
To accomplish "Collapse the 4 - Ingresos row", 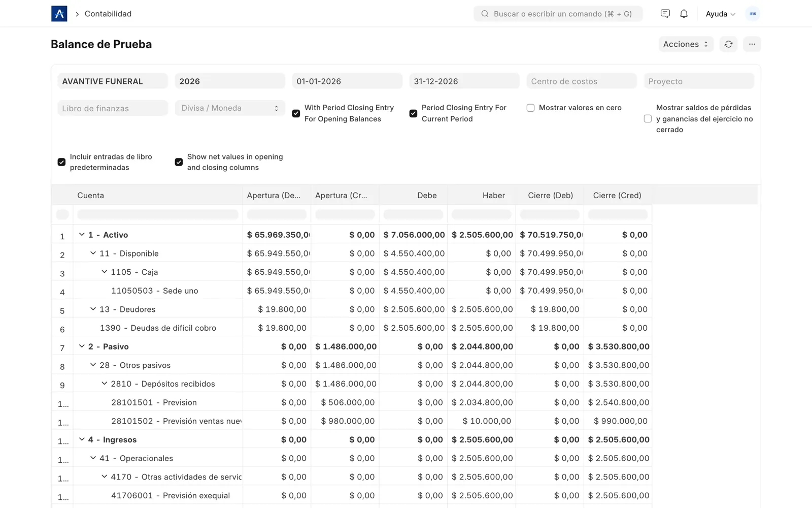I will (x=82, y=439).
